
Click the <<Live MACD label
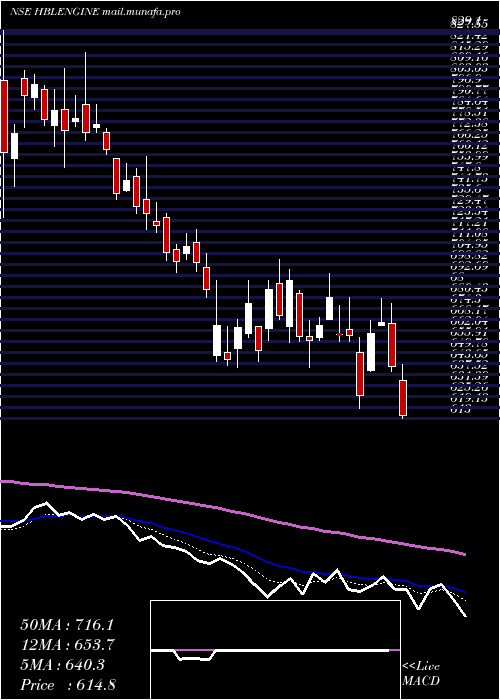tap(421, 674)
